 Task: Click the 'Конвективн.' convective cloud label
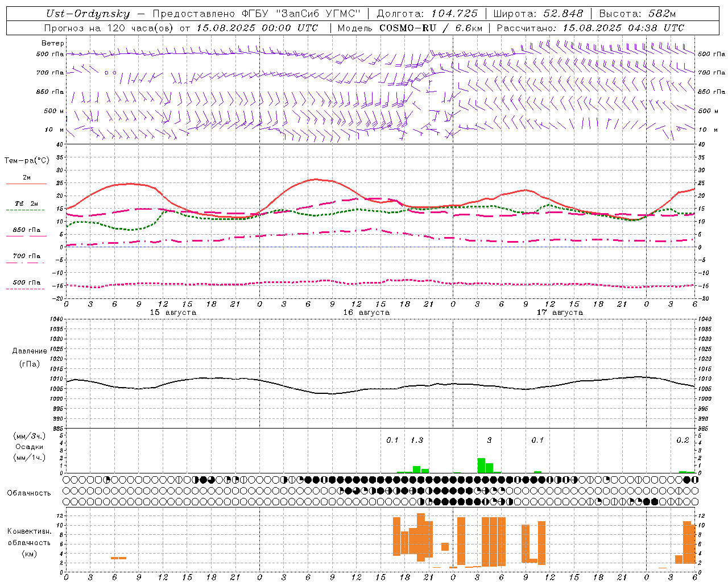[x=30, y=531]
